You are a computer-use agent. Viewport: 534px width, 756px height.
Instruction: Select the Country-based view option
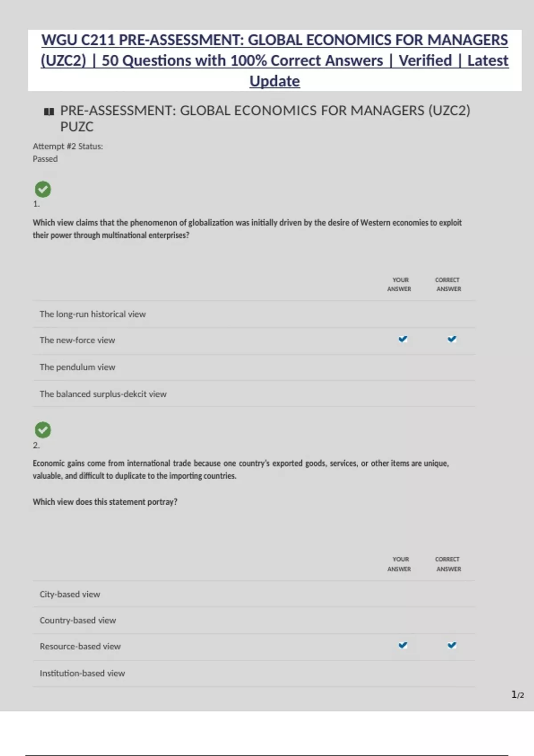(78, 620)
